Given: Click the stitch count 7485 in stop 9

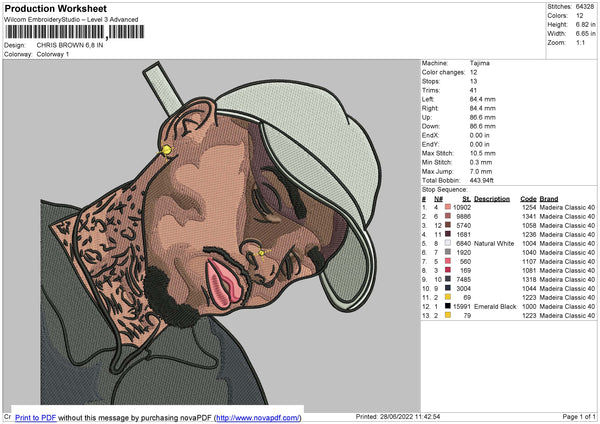Looking at the screenshot, I should [463, 279].
